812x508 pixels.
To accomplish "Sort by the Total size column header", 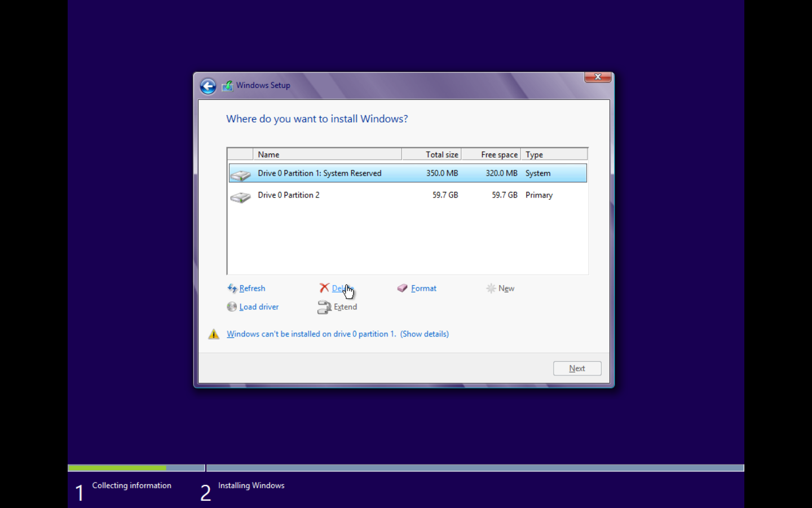I will tap(432, 155).
